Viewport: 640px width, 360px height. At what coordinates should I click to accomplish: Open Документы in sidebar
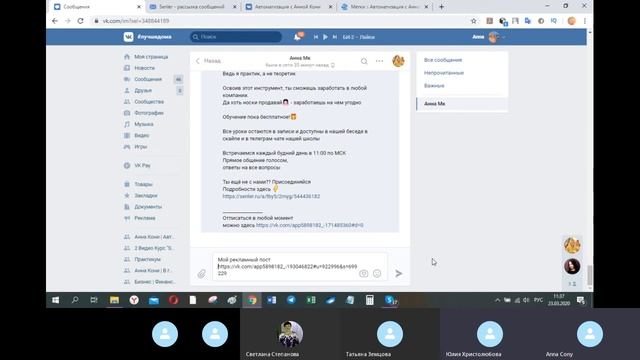(x=148, y=207)
